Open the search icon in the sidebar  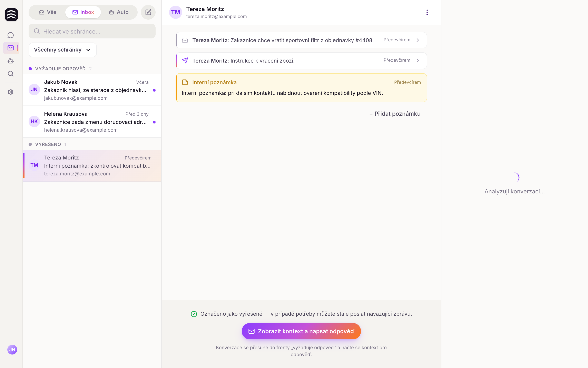coord(10,74)
